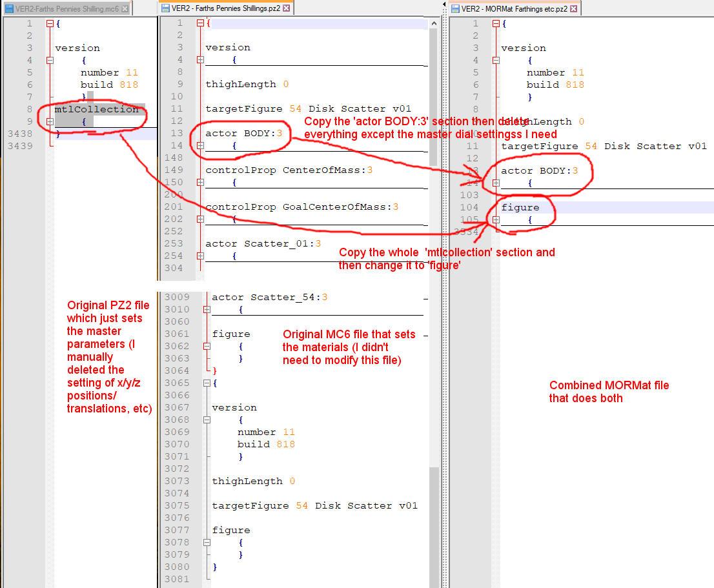
Task: Collapse version block at line 3068
Action: pos(207,420)
